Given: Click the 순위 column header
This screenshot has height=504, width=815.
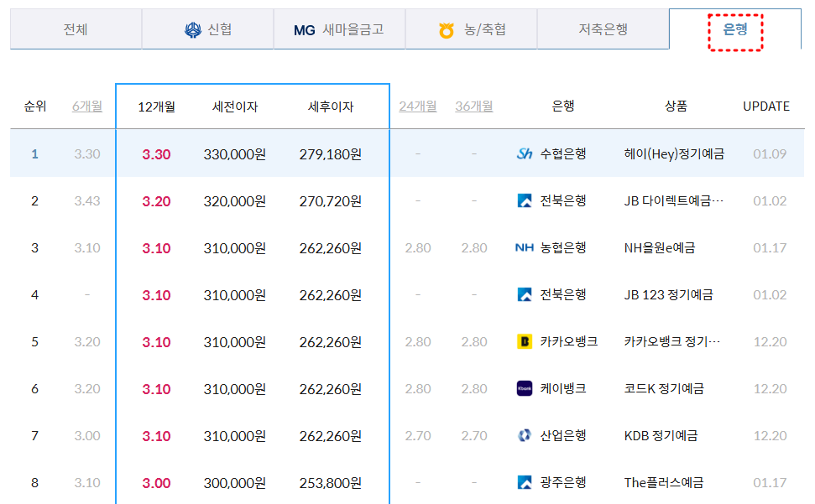Looking at the screenshot, I should click(x=34, y=107).
